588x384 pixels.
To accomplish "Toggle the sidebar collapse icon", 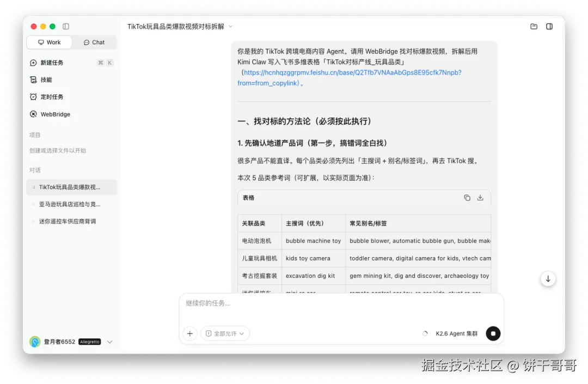I will 66,26.
